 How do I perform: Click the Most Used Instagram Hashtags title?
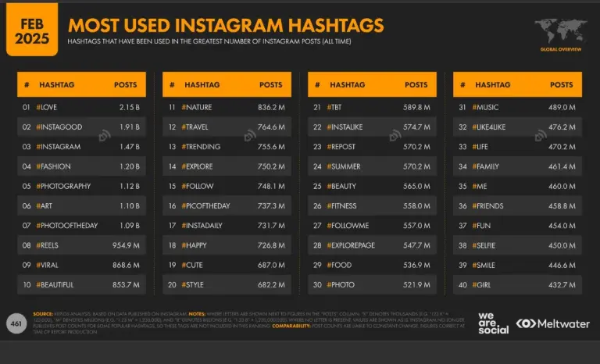[226, 26]
